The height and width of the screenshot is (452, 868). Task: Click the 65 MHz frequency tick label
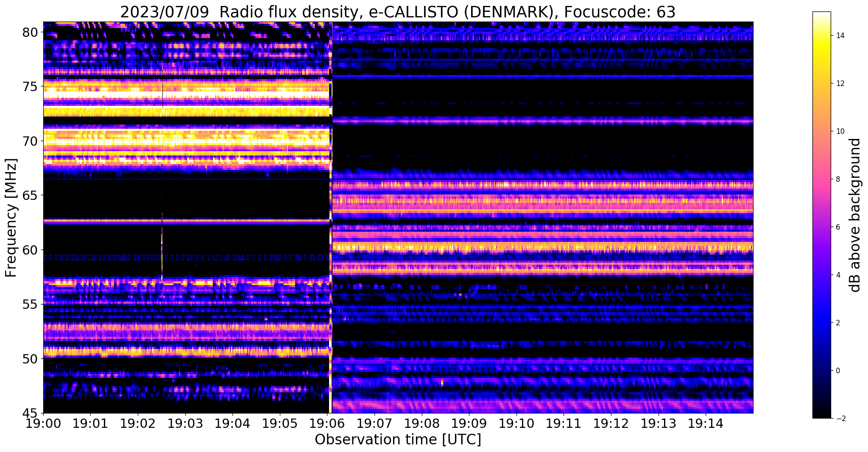[31, 195]
